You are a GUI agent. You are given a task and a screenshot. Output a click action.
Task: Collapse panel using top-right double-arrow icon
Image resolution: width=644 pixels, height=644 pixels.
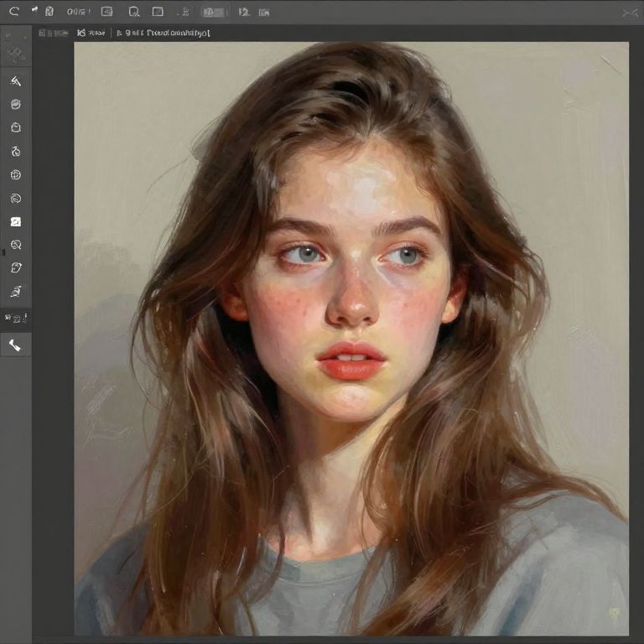click(x=630, y=13)
